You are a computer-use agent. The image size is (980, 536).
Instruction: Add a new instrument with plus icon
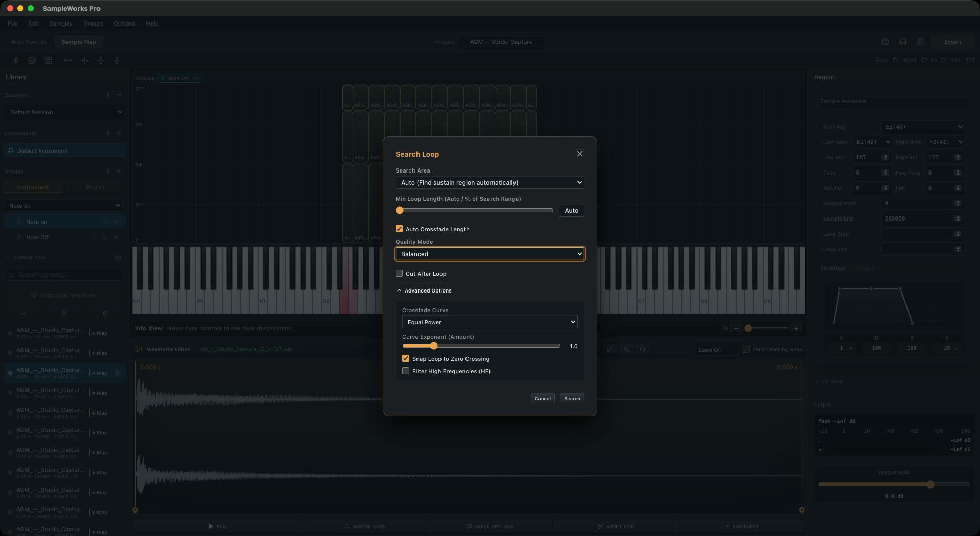coord(119,133)
